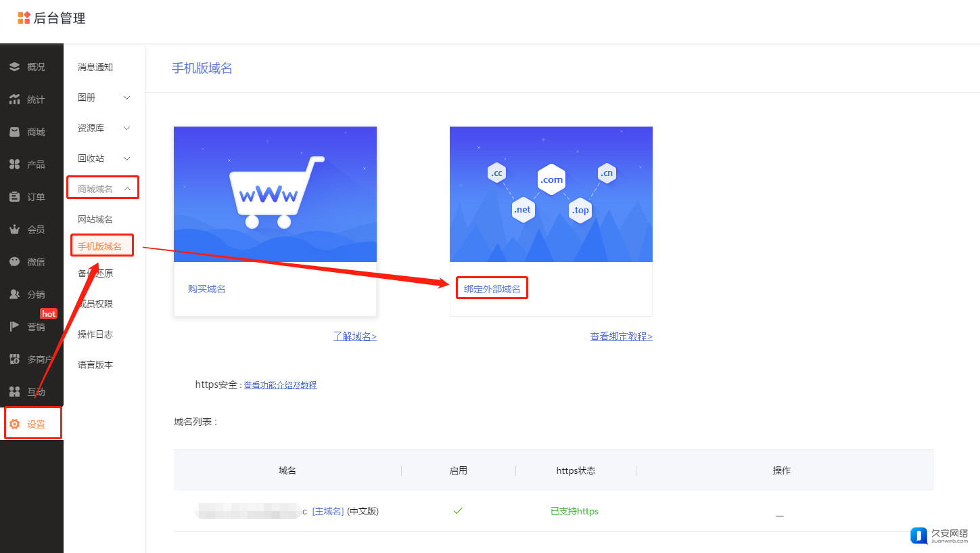This screenshot has height=553, width=980.
Task: Open the 统计 statistics chart icon
Action: pos(14,99)
